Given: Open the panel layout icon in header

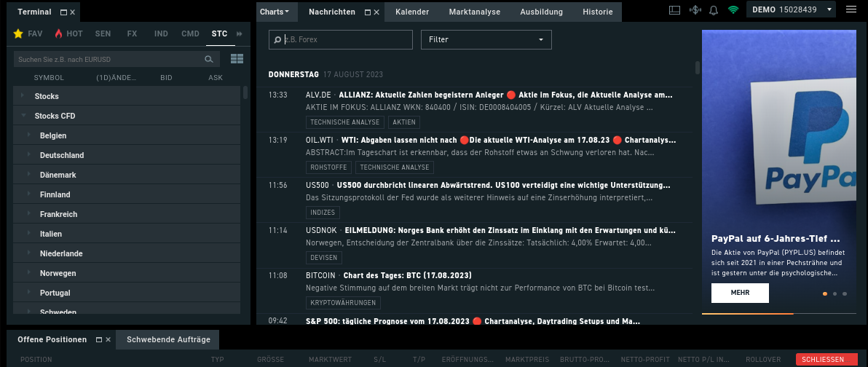Looking at the screenshot, I should (x=674, y=10).
